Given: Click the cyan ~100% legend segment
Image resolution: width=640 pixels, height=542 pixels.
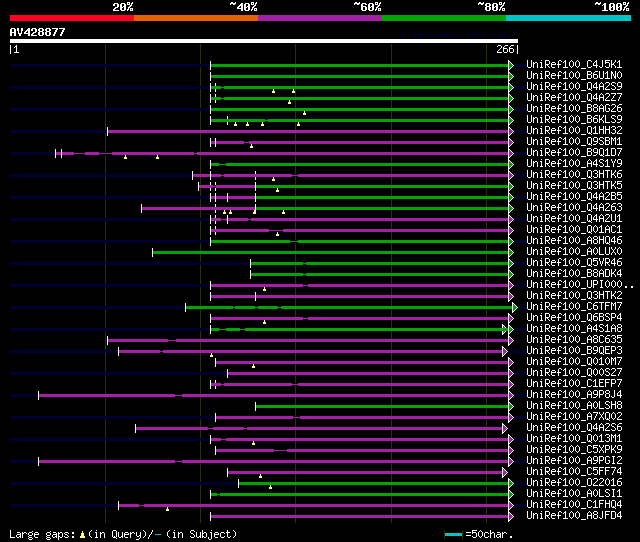Looking at the screenshot, I should click(x=568, y=18).
